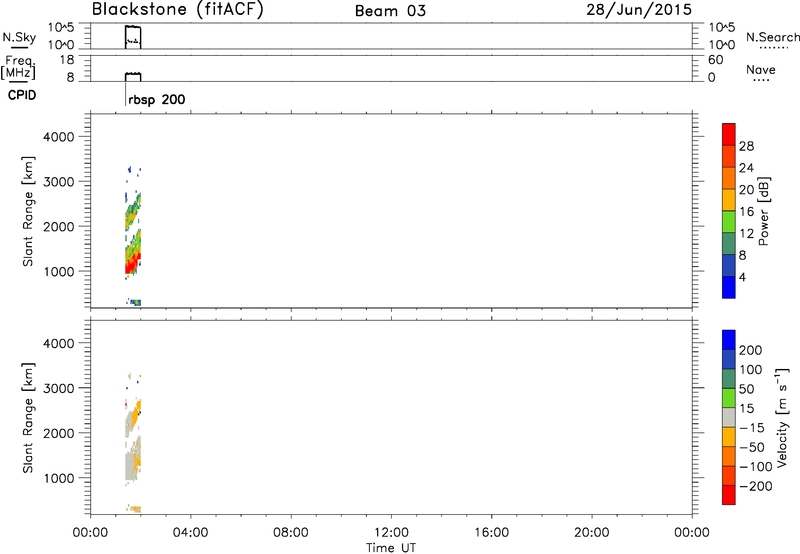Select the 20:00 time tick label
800x554 pixels.
(x=591, y=533)
